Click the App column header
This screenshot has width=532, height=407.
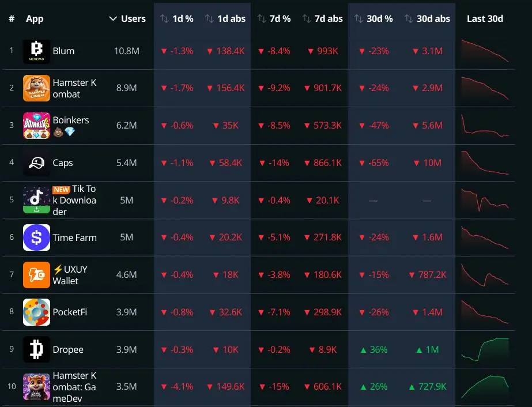[35, 19]
